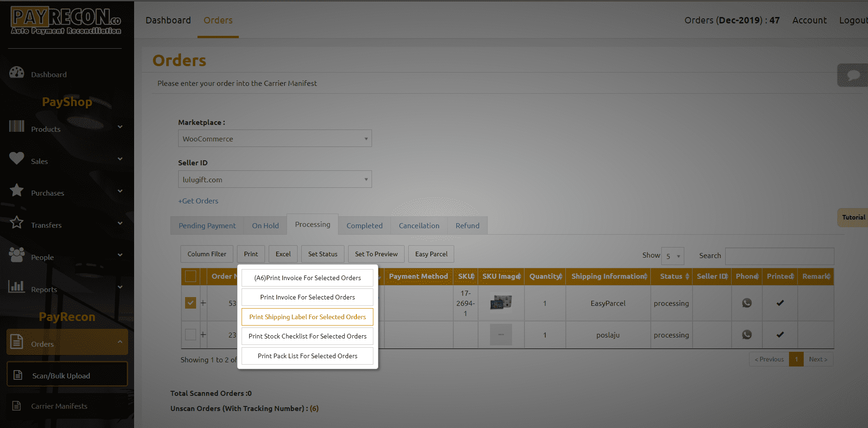Click the Column Filter button

click(207, 254)
